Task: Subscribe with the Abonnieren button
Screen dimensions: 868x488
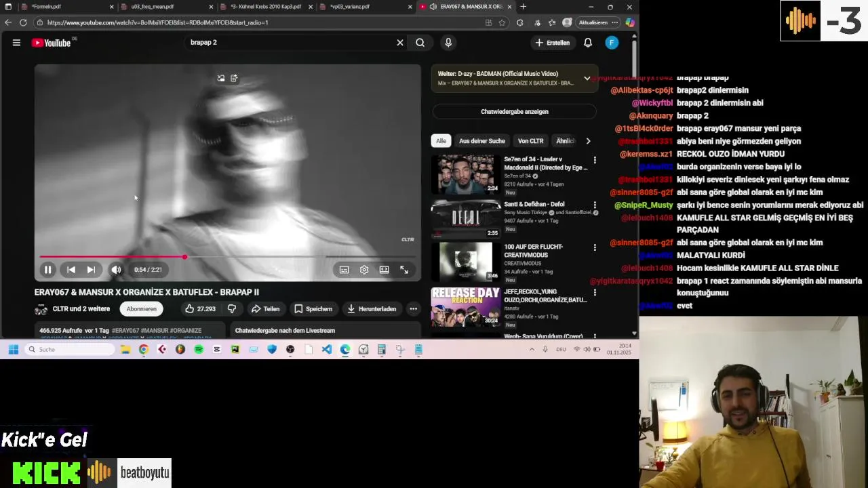Action: point(141,309)
